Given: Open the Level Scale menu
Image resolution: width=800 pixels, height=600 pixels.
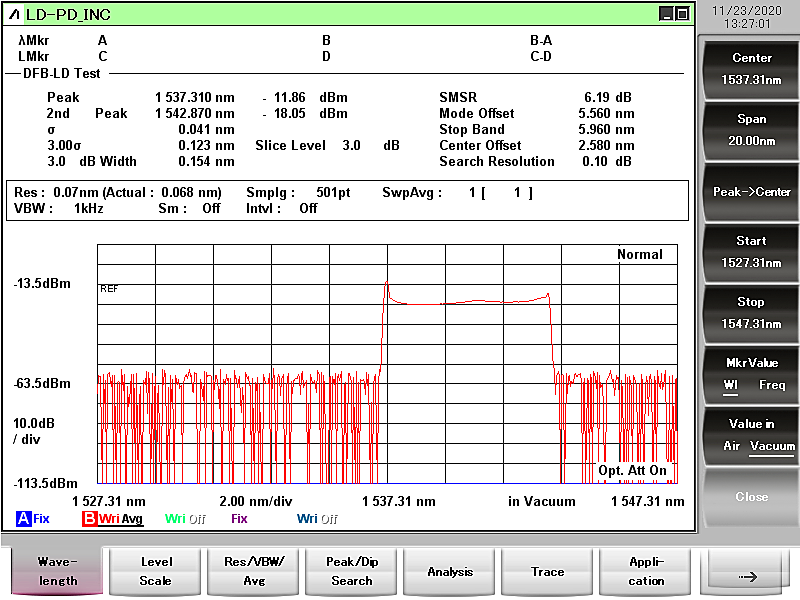Looking at the screenshot, I should coord(156,572).
